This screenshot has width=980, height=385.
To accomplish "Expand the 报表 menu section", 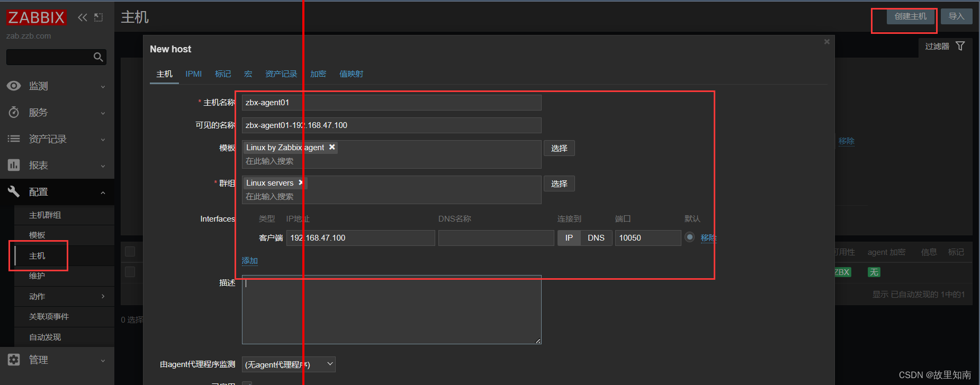I will pos(103,166).
